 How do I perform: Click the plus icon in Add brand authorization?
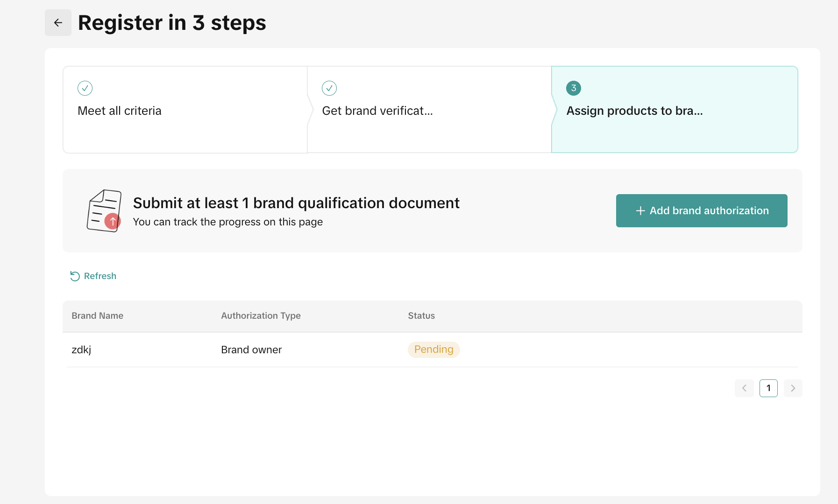click(x=640, y=211)
